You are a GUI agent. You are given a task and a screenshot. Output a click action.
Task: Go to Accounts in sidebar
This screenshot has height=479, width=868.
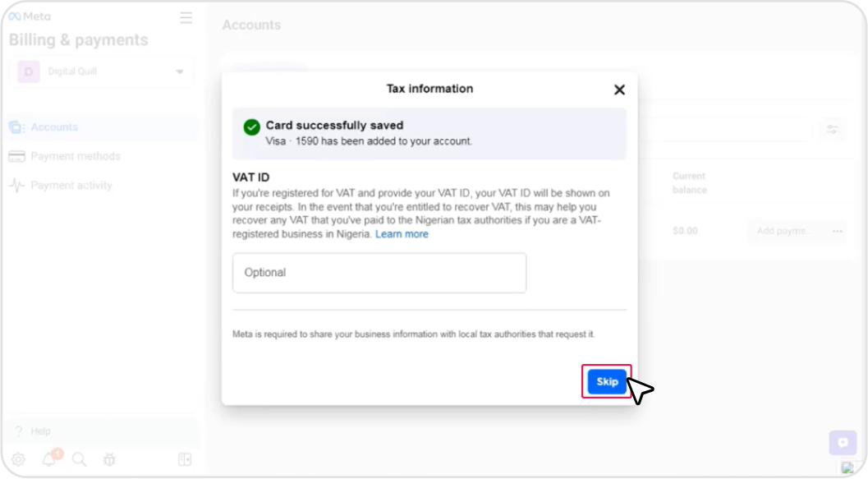(x=54, y=127)
